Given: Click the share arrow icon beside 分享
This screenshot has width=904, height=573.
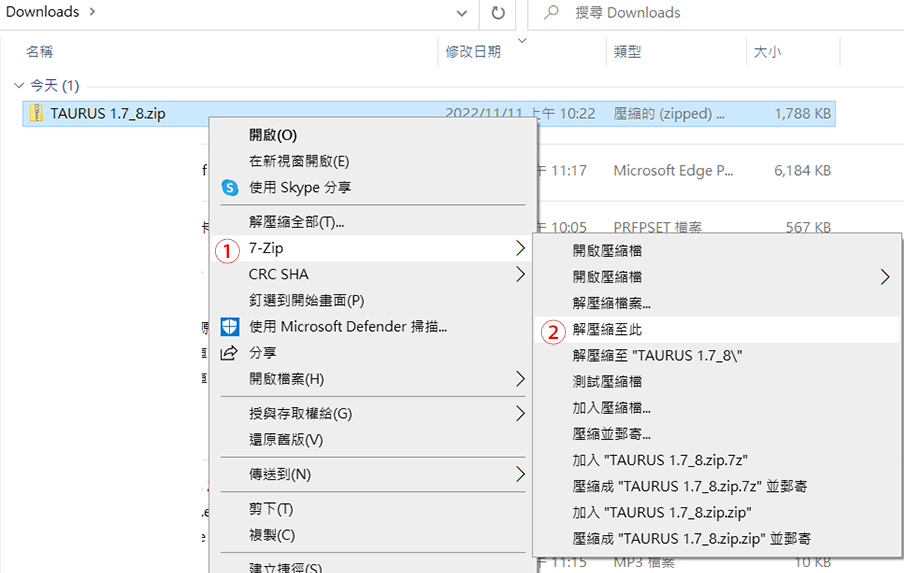Looking at the screenshot, I should click(x=230, y=353).
